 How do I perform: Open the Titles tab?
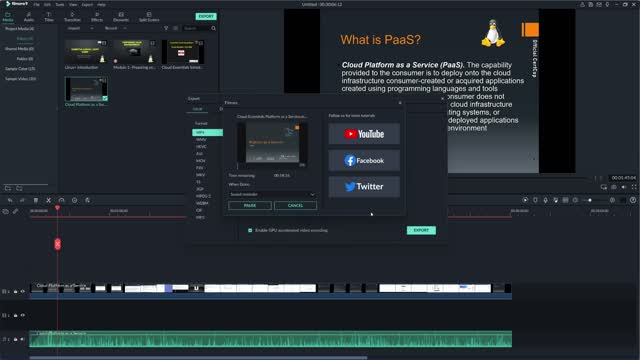coord(49,17)
